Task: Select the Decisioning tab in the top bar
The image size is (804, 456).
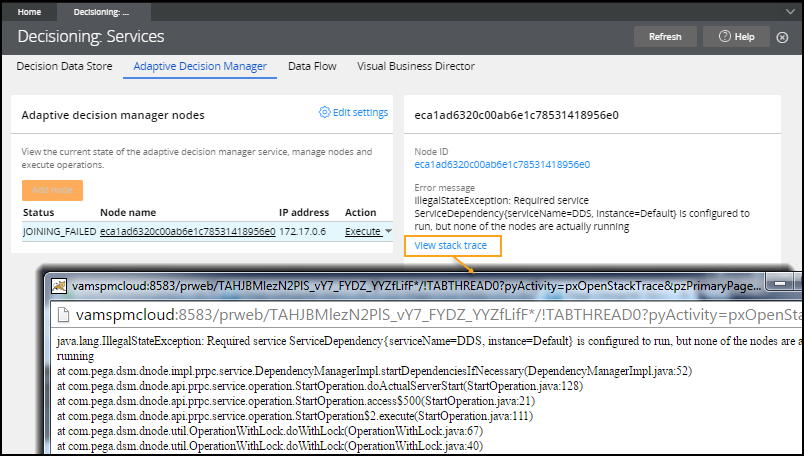Action: (104, 12)
